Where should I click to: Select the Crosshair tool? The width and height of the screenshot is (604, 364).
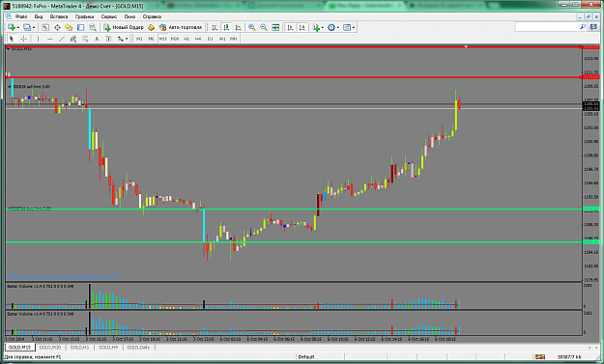(23, 39)
